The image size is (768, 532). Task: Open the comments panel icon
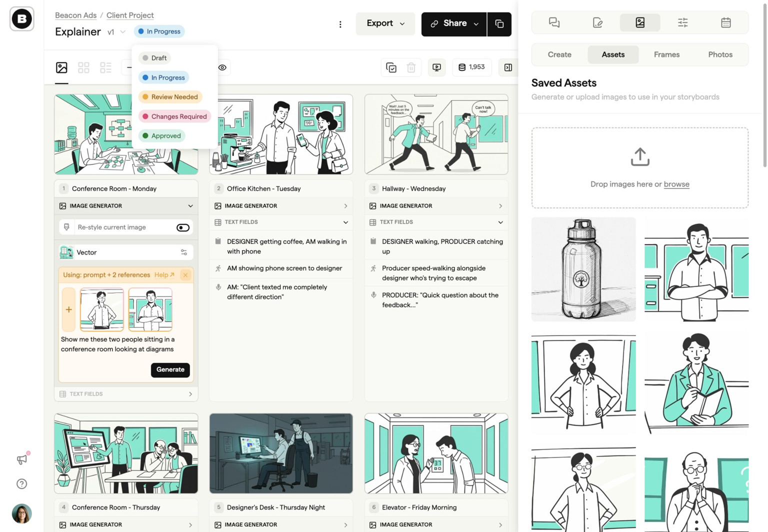(x=554, y=22)
